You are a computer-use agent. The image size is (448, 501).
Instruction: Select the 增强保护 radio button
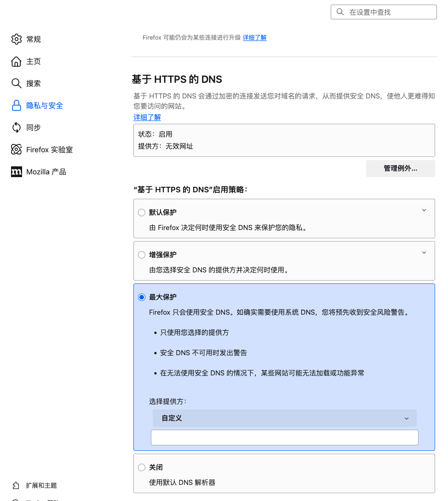click(142, 255)
